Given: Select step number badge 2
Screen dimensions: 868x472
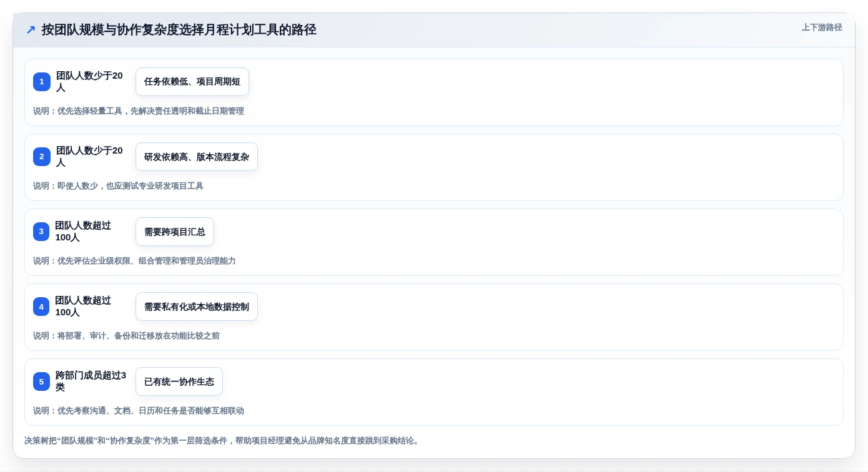Looking at the screenshot, I should click(42, 157).
